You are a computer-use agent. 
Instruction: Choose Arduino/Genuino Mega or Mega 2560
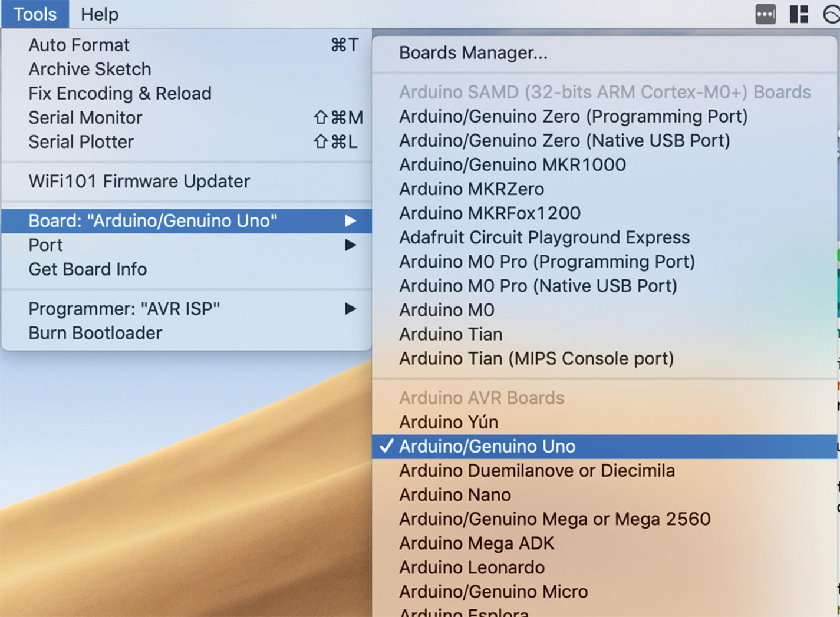(605, 519)
